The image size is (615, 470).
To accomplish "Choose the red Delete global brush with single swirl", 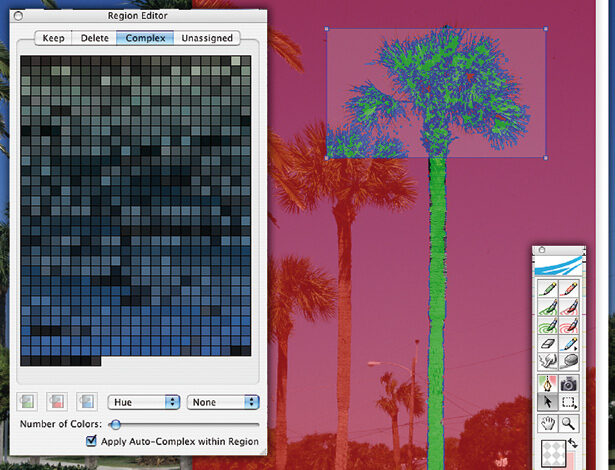I will pos(569,307).
